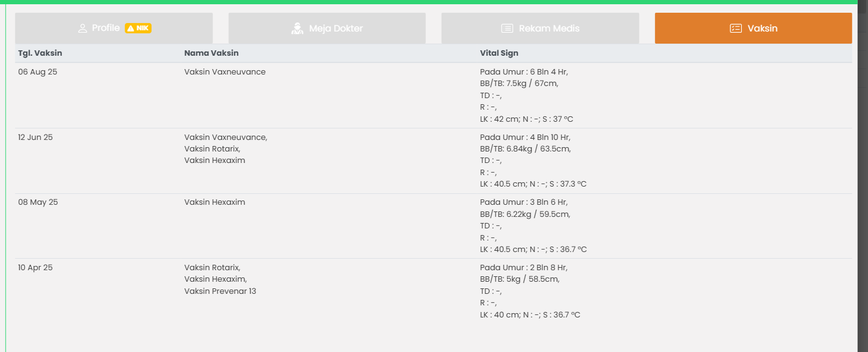Click the Tgl. Vaksin column header
Image resolution: width=868 pixels, height=352 pixels.
[x=40, y=53]
